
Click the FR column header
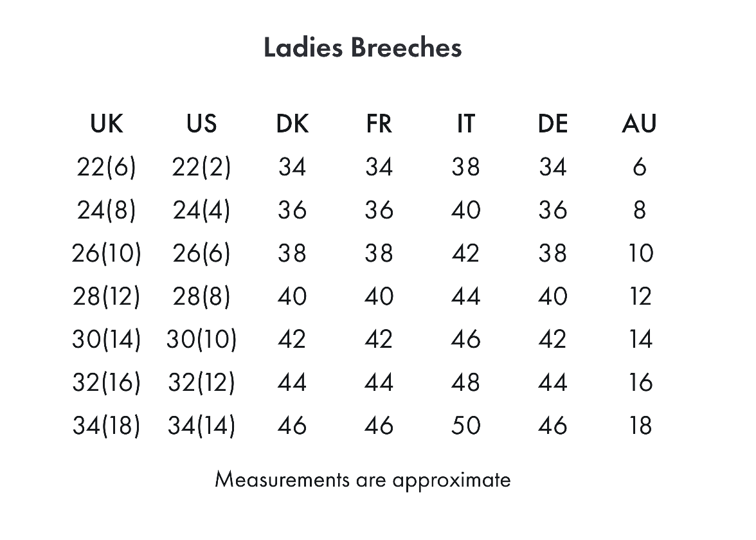click(x=379, y=123)
